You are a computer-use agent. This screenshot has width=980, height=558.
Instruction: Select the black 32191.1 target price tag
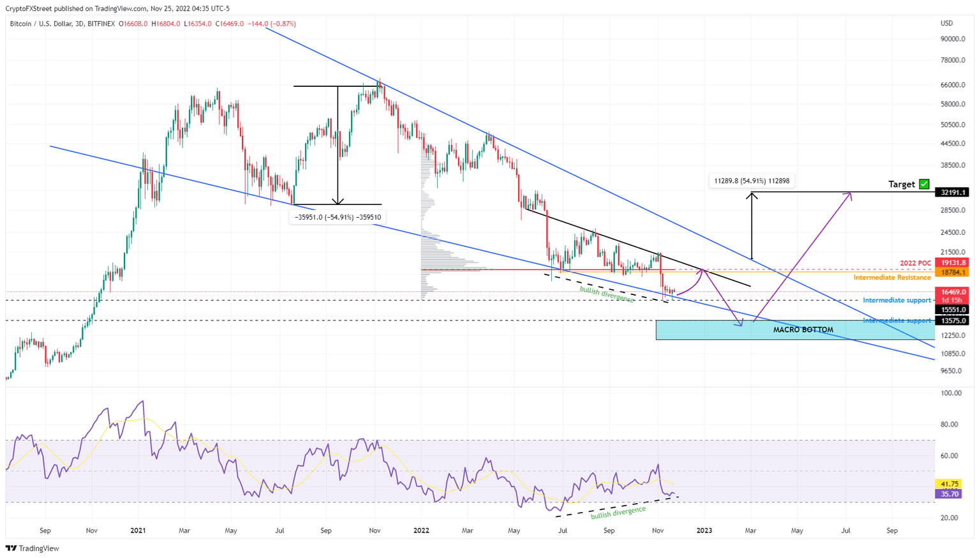pyautogui.click(x=952, y=192)
